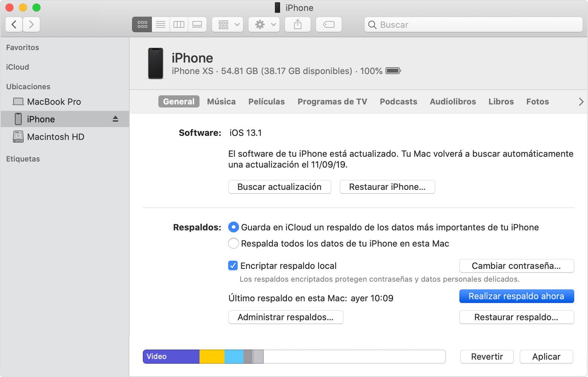
Task: Switch to icon view in the toolbar
Action: click(142, 24)
